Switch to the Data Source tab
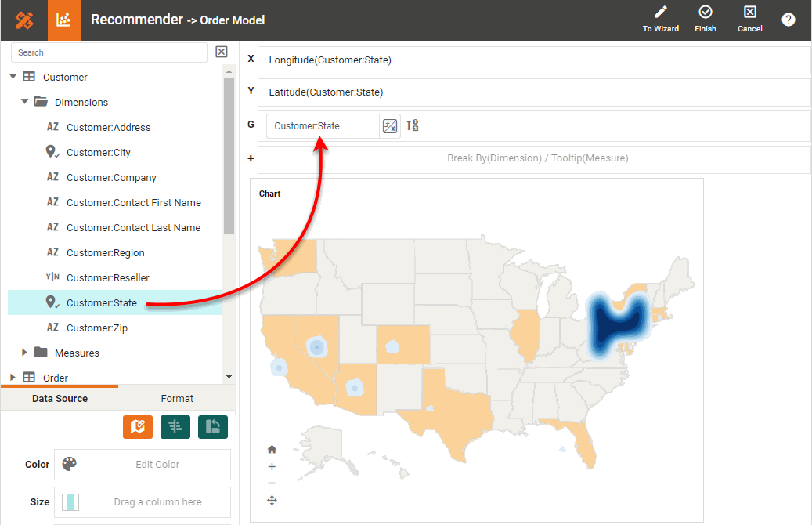The height and width of the screenshot is (525, 812). pyautogui.click(x=60, y=399)
